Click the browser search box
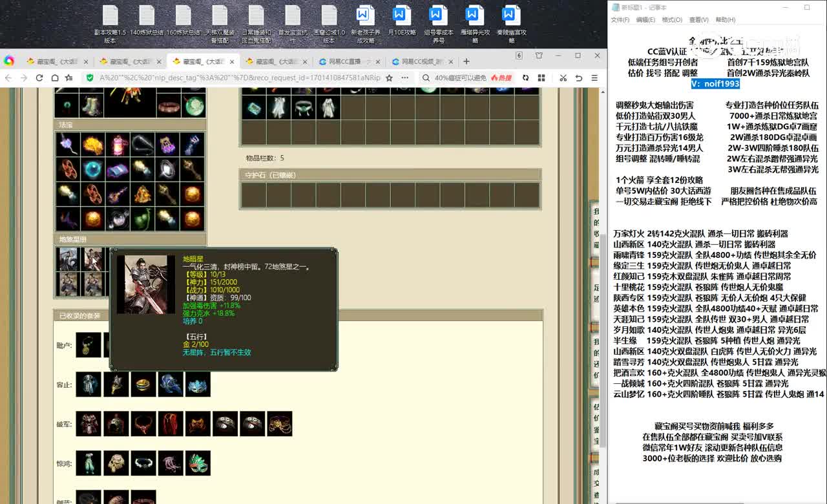Screen dimensions: 827x504 tap(460, 78)
